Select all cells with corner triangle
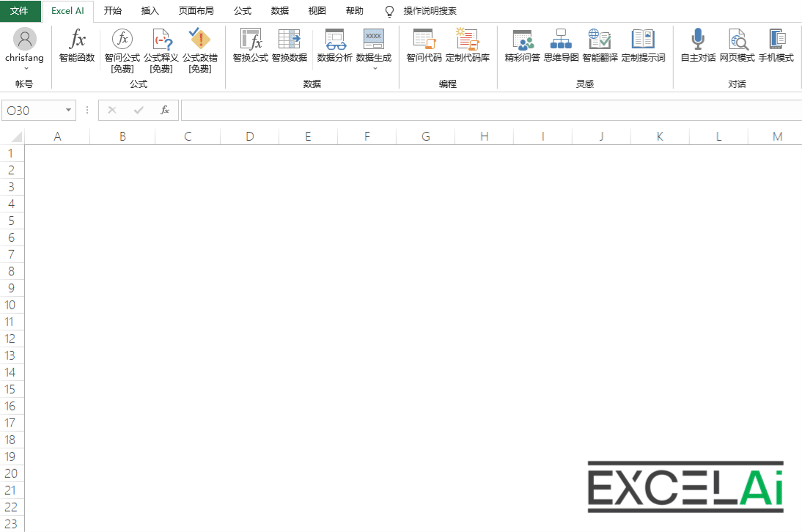The image size is (802, 532). pyautogui.click(x=16, y=136)
